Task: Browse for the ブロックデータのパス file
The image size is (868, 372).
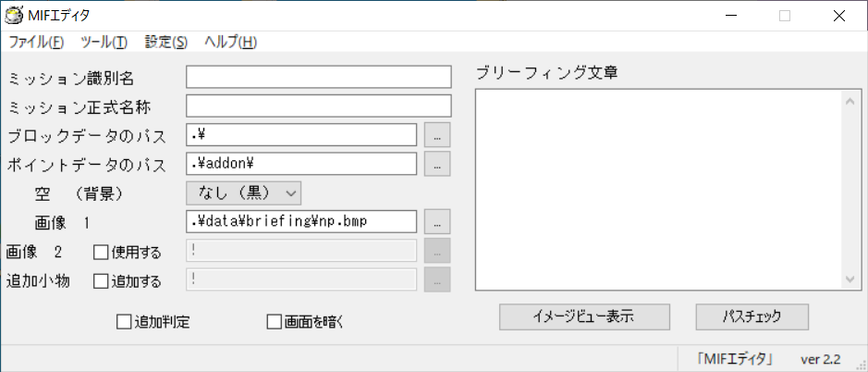Action: [437, 135]
